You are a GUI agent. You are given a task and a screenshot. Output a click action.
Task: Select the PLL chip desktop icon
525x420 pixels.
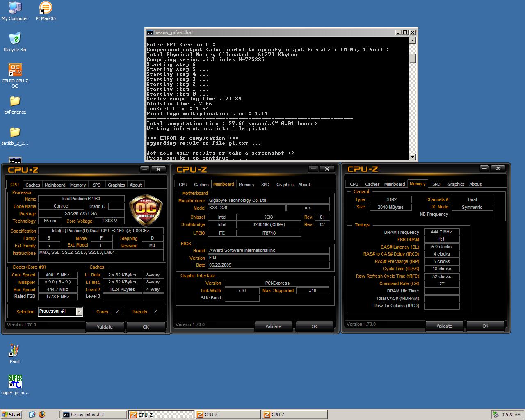click(x=15, y=160)
